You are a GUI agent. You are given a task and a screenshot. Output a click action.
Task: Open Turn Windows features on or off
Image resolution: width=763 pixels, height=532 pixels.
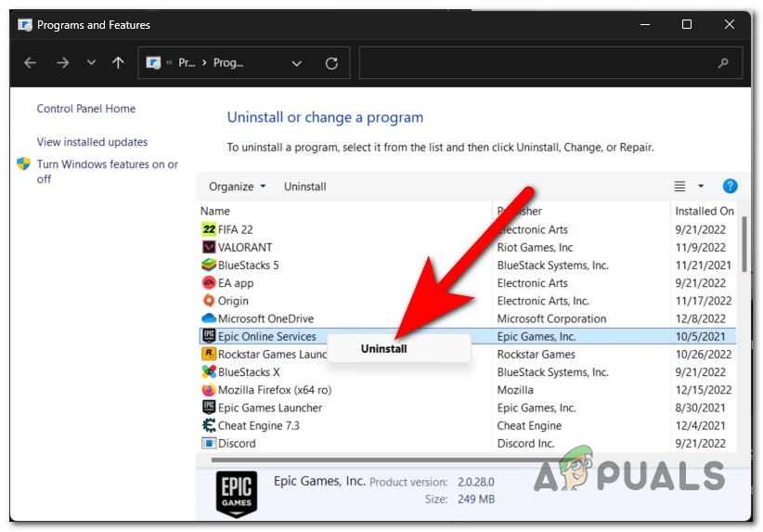108,172
